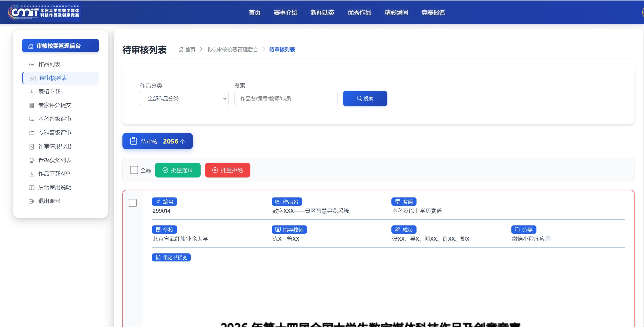The height and width of the screenshot is (327, 644).
Task: Go to 优秀作品 in top navigation
Action: [359, 12]
